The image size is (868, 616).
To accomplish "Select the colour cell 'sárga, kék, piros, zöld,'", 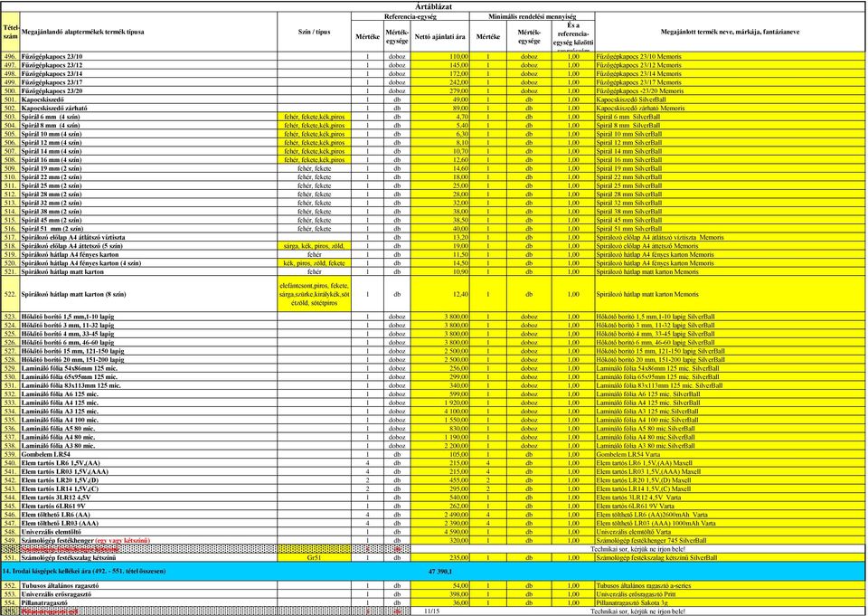I will [314, 246].
